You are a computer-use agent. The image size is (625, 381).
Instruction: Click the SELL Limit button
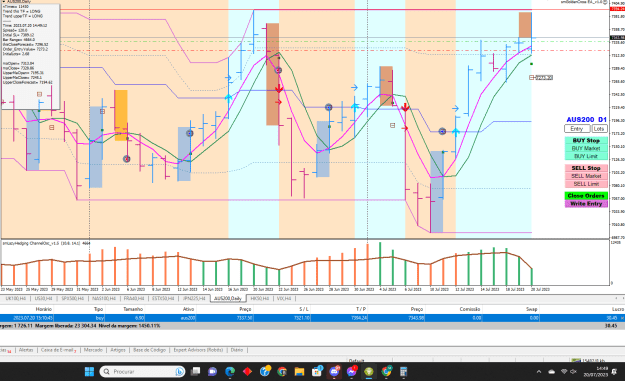[x=586, y=184]
